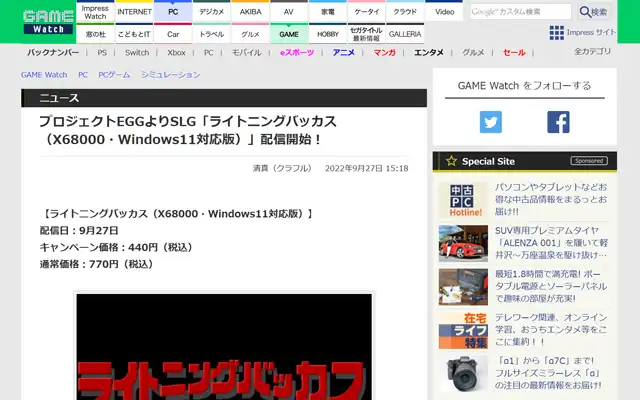
Task: Open the 全カテゴリ link
Action: (592, 51)
